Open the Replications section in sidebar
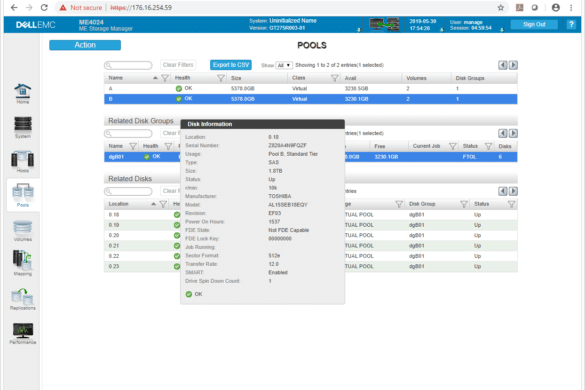This screenshot has width=585, height=390. click(x=22, y=299)
